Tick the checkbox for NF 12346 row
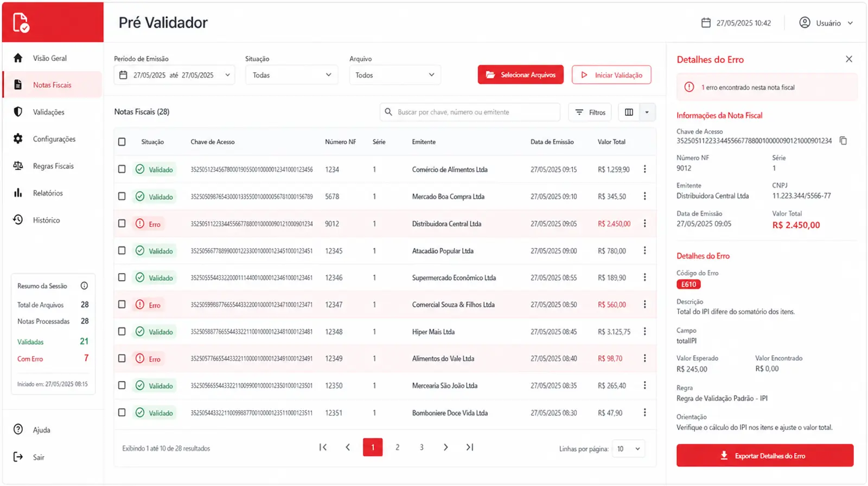Image resolution: width=868 pixels, height=486 pixels. coord(122,277)
